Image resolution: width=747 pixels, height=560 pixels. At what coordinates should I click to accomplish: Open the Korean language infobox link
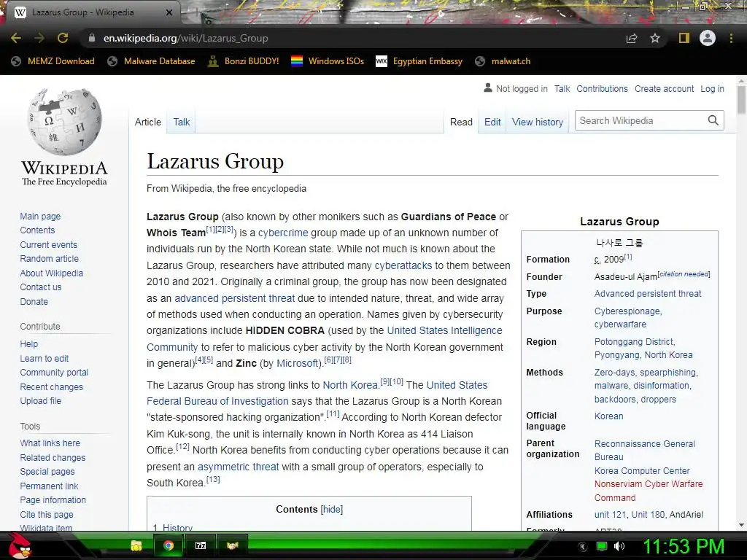click(x=608, y=416)
